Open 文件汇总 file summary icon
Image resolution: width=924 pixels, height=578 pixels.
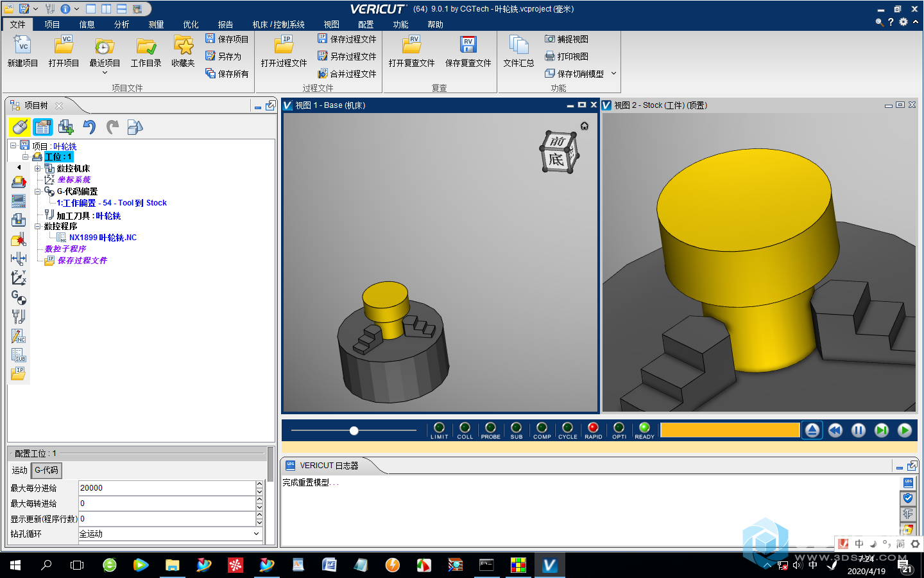(518, 46)
